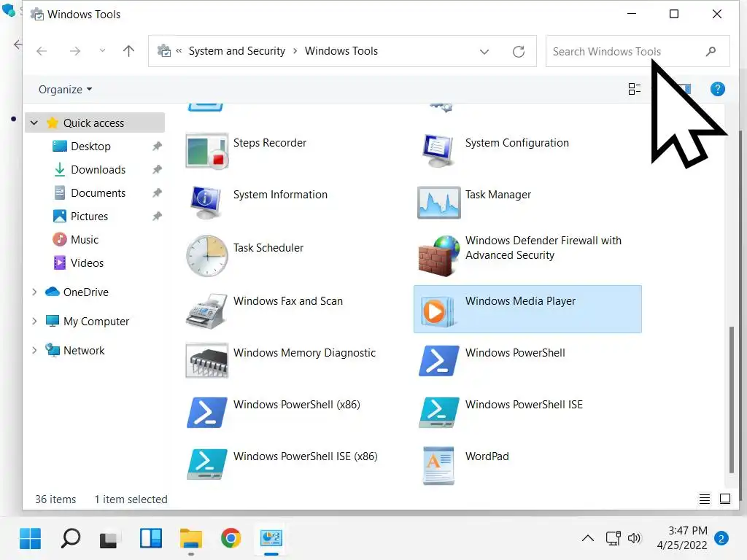
Task: Select Downloads in the navigation pane
Action: (98, 169)
